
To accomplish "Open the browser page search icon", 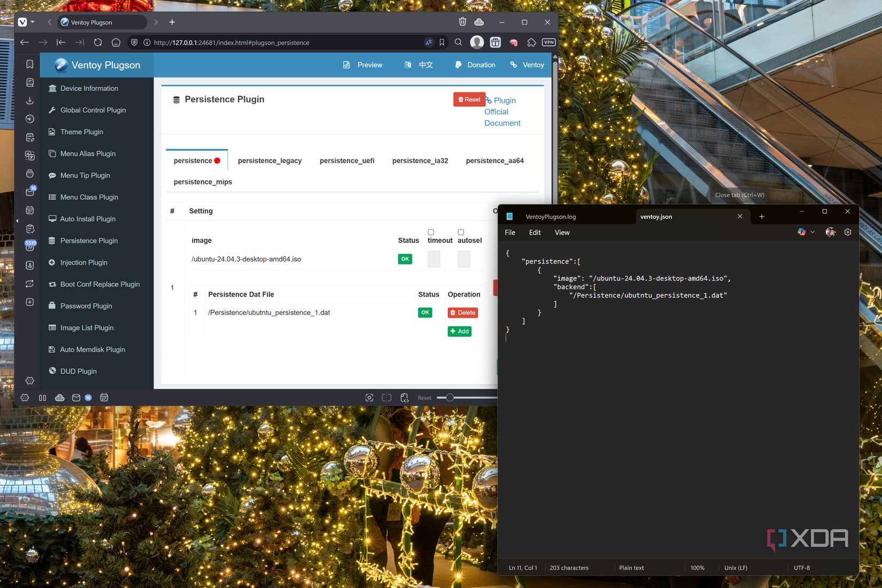I will tap(458, 42).
